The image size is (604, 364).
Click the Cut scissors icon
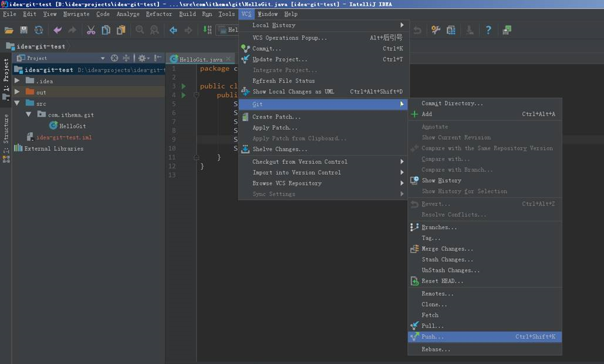(x=91, y=30)
